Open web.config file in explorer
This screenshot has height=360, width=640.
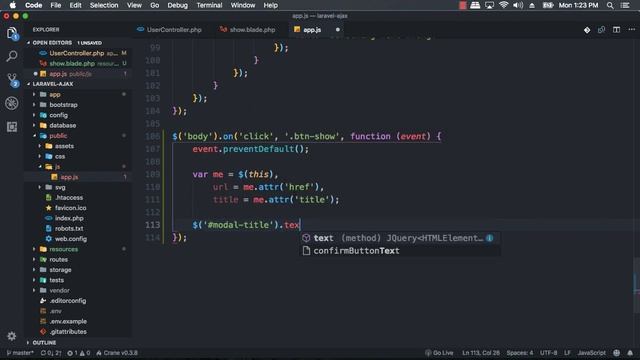[x=71, y=239]
